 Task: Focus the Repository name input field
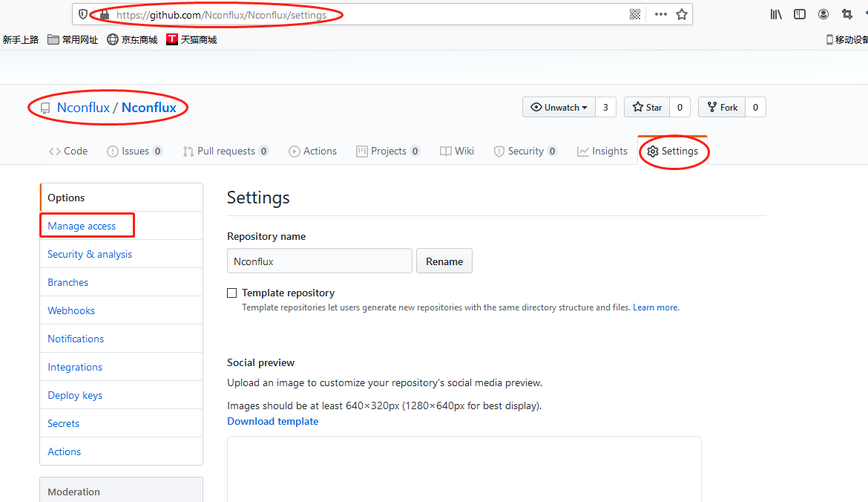coord(319,261)
